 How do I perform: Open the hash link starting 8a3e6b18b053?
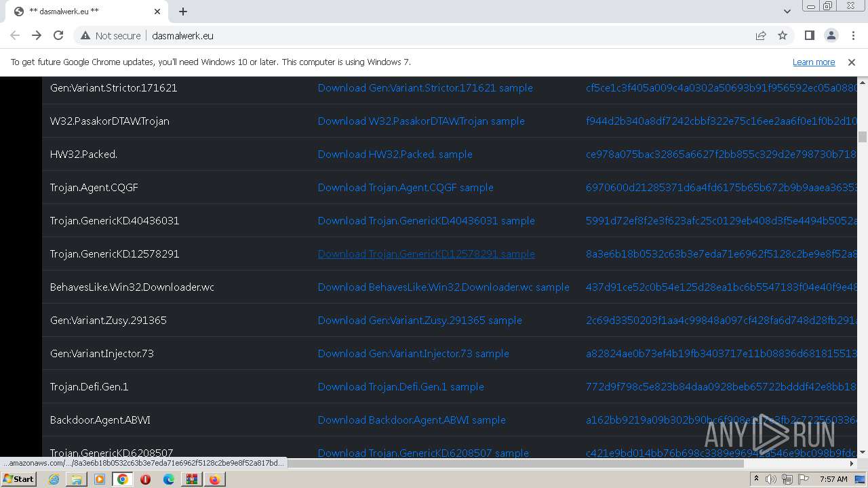click(722, 254)
